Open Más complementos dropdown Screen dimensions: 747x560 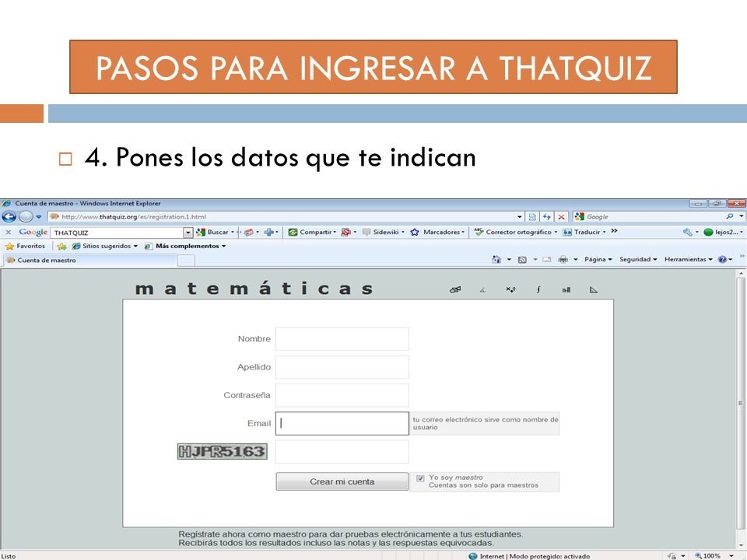(185, 247)
